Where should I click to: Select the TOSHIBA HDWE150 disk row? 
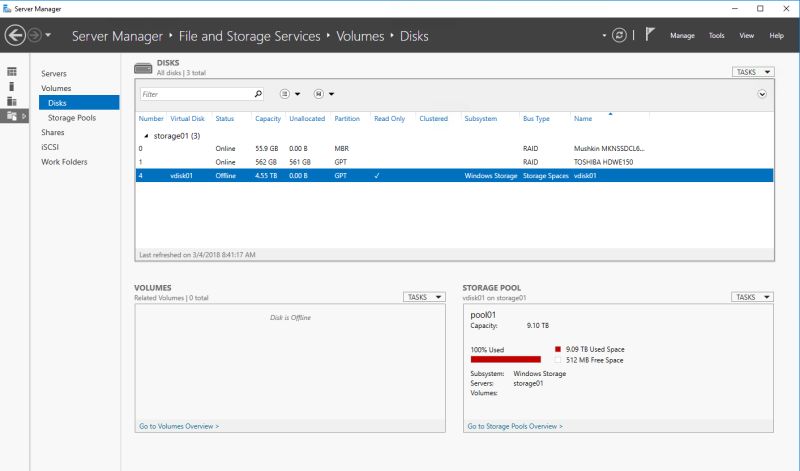click(x=454, y=162)
